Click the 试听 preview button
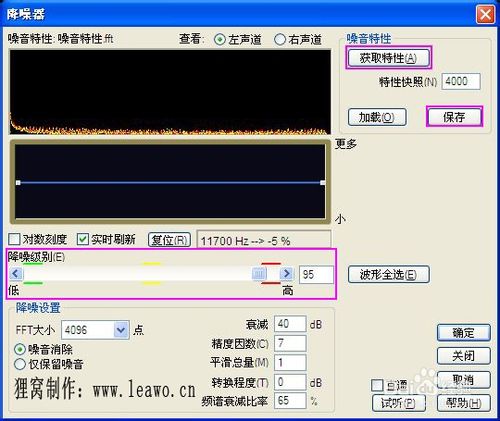The image size is (500, 421). point(399,403)
